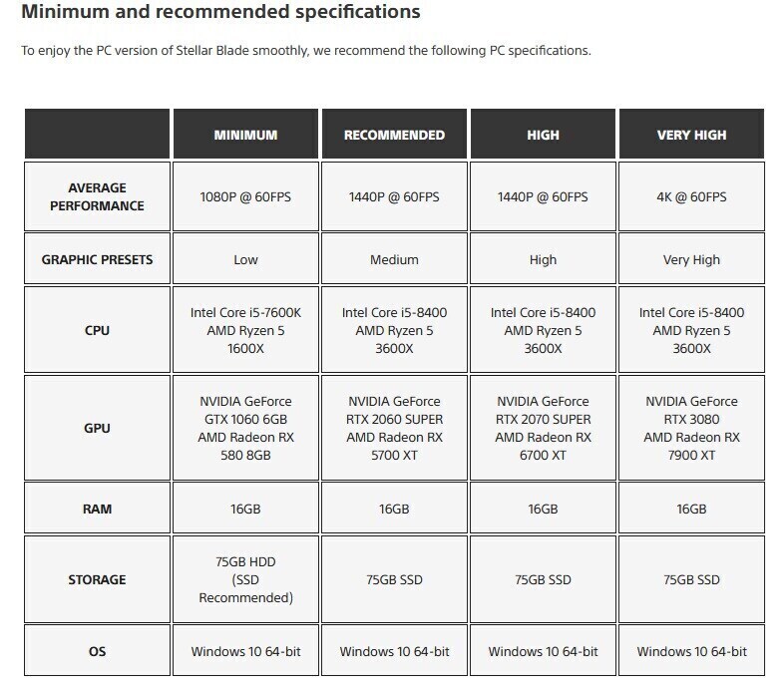Click the GRAPHIC PRESETS row label
Image resolution: width=784 pixels, height=689 pixels.
pyautogui.click(x=97, y=259)
